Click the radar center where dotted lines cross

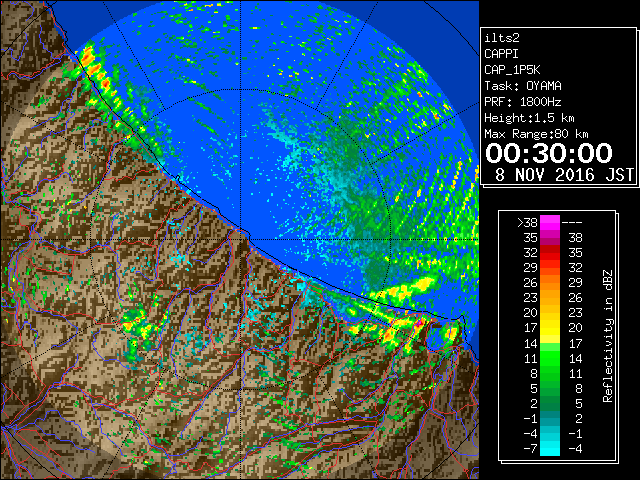[241, 239]
